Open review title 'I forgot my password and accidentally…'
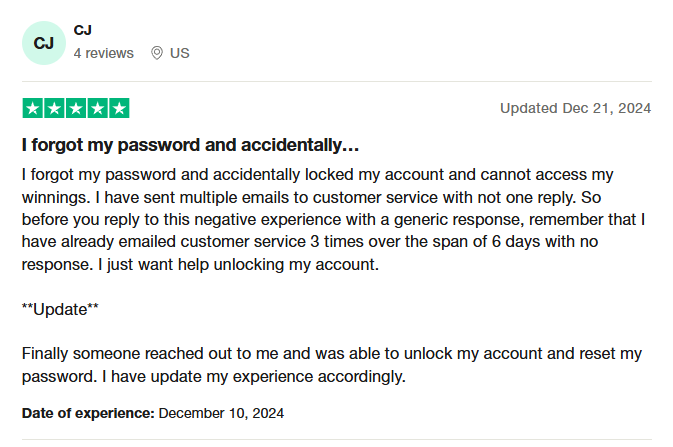The width and height of the screenshot is (673, 447). 190,145
